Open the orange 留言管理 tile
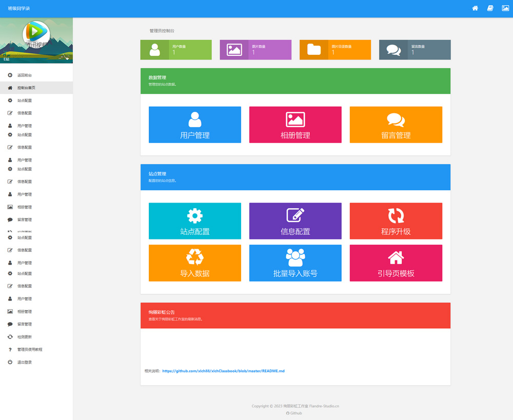513x420 pixels. [x=396, y=125]
